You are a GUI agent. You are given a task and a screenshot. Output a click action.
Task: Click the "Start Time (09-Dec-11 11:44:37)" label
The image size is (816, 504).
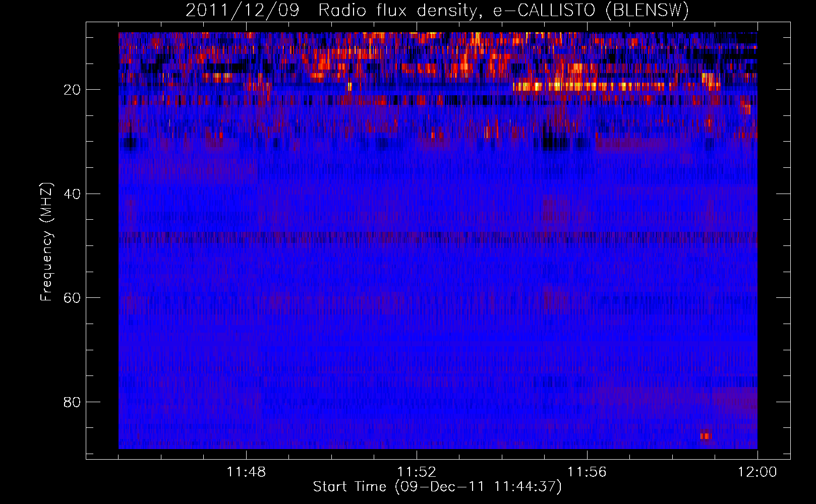(x=437, y=487)
